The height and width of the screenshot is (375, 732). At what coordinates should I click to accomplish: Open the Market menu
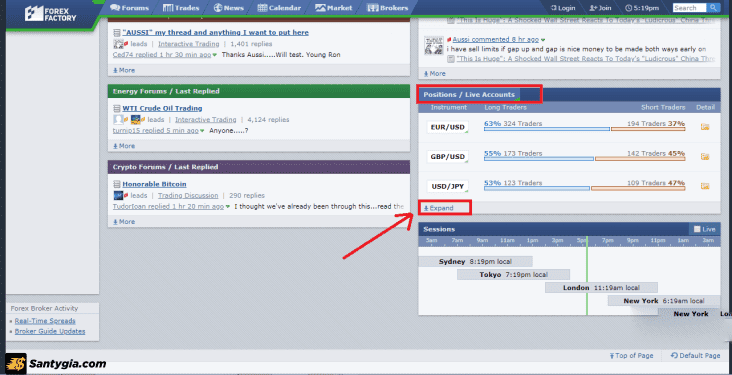pyautogui.click(x=334, y=8)
